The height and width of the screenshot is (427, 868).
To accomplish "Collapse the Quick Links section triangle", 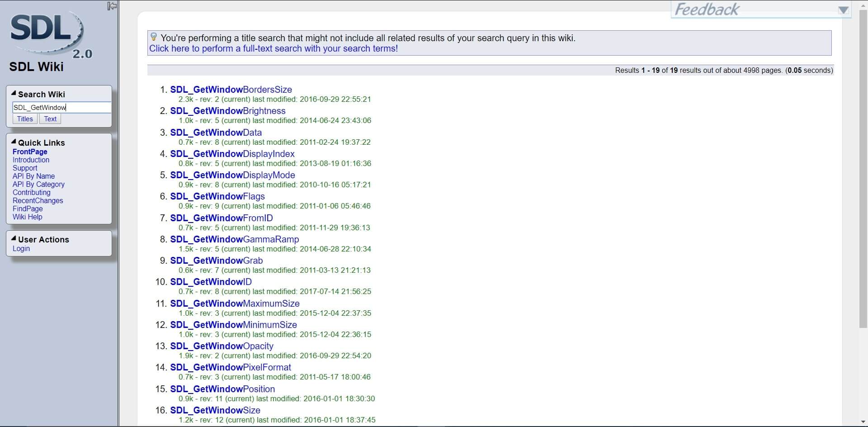I will point(14,142).
